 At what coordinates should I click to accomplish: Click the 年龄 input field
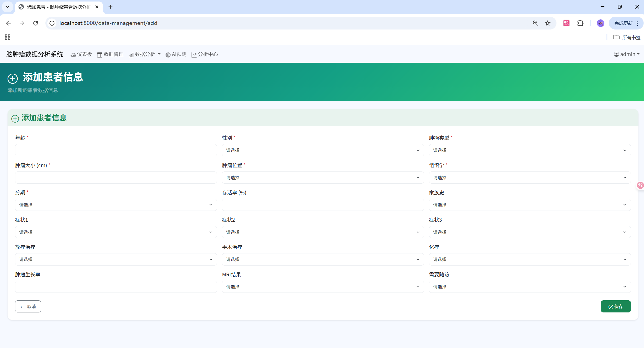coord(116,150)
